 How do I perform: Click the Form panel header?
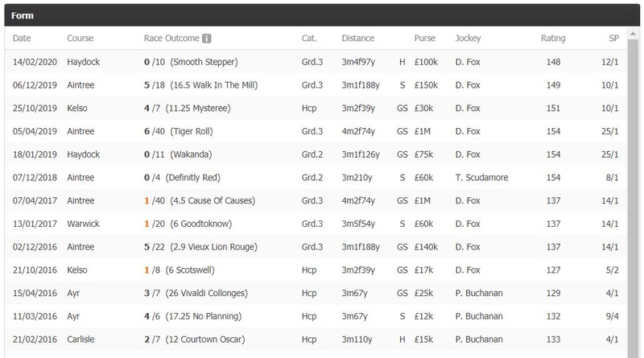322,15
